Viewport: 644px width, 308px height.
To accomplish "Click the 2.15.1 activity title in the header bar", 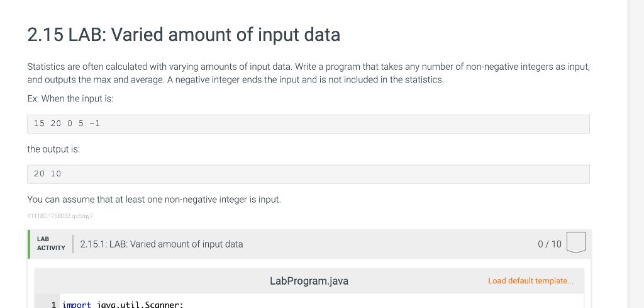I will click(162, 244).
